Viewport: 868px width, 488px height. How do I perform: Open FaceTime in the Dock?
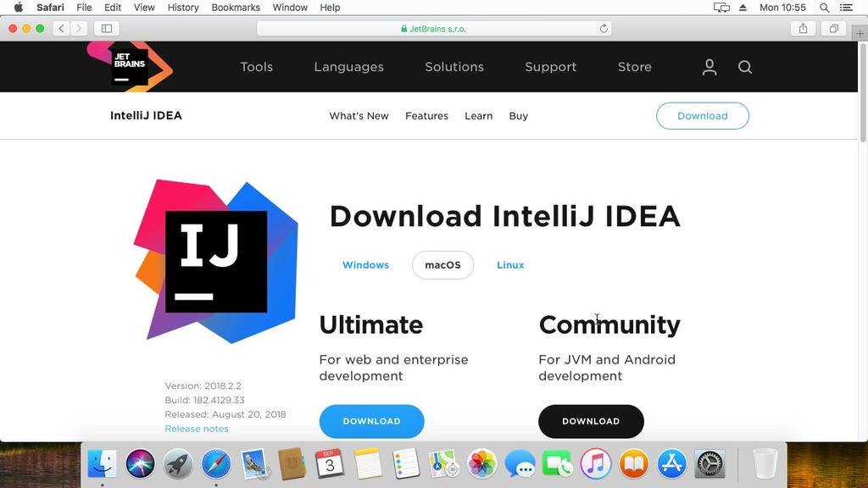click(558, 463)
